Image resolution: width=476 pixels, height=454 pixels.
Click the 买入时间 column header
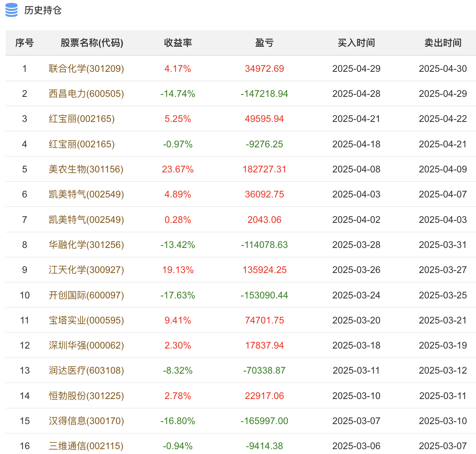tap(356, 43)
